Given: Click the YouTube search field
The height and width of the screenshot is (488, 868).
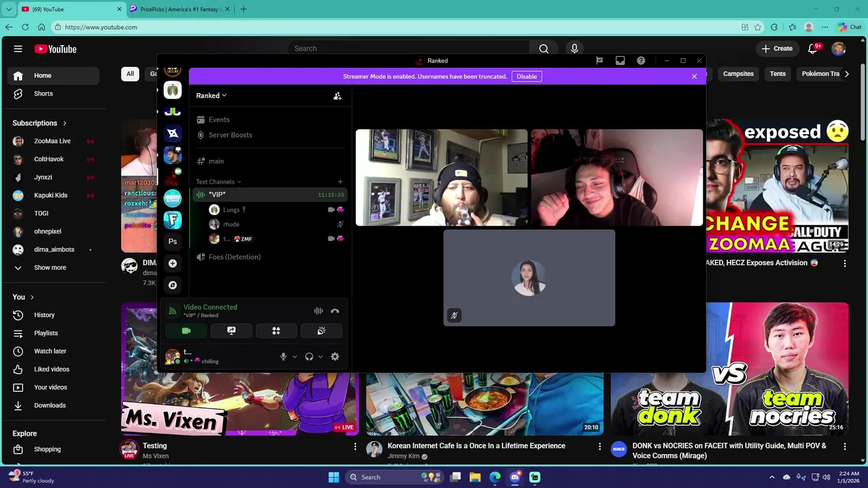Looking at the screenshot, I should pos(408,48).
